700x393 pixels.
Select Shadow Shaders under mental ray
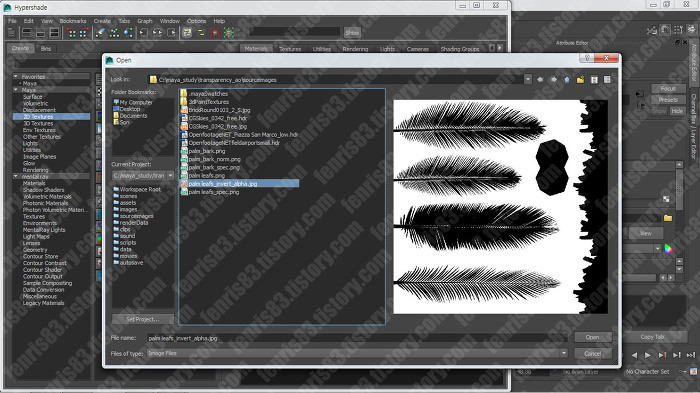click(x=43, y=190)
